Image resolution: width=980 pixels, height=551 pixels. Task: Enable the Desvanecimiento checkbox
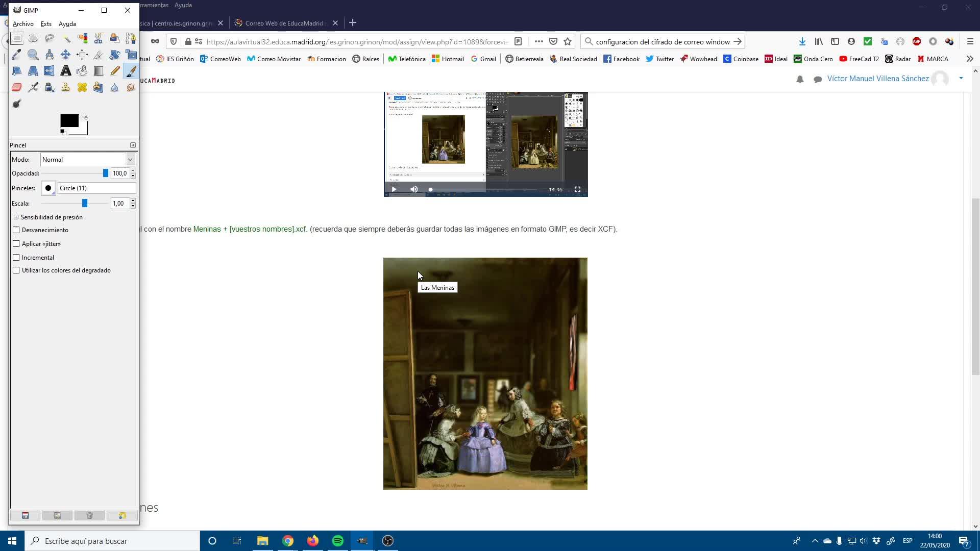click(x=16, y=230)
